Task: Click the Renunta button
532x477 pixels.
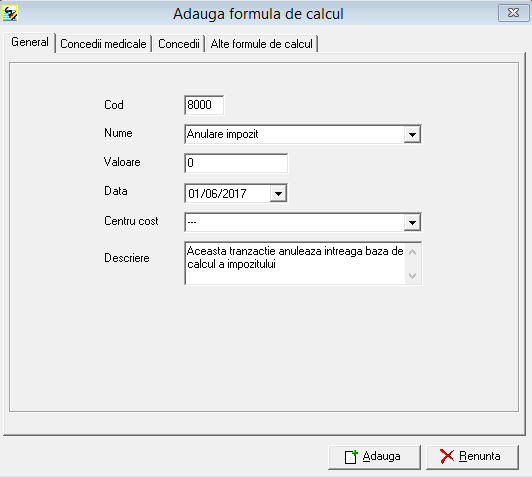Action: click(x=472, y=457)
